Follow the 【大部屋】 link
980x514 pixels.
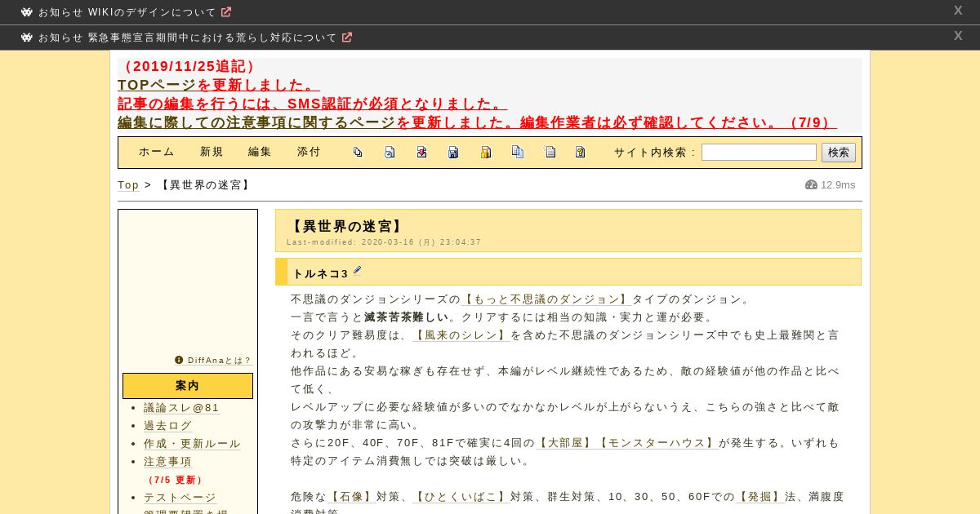click(x=565, y=443)
